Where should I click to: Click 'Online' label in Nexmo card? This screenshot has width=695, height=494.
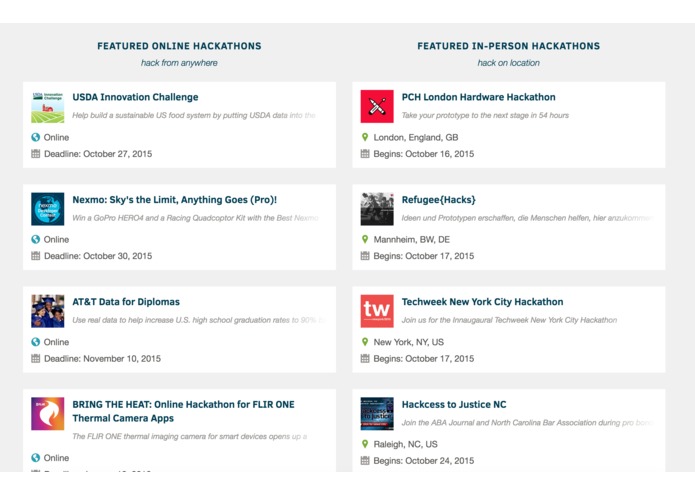pyautogui.click(x=56, y=239)
